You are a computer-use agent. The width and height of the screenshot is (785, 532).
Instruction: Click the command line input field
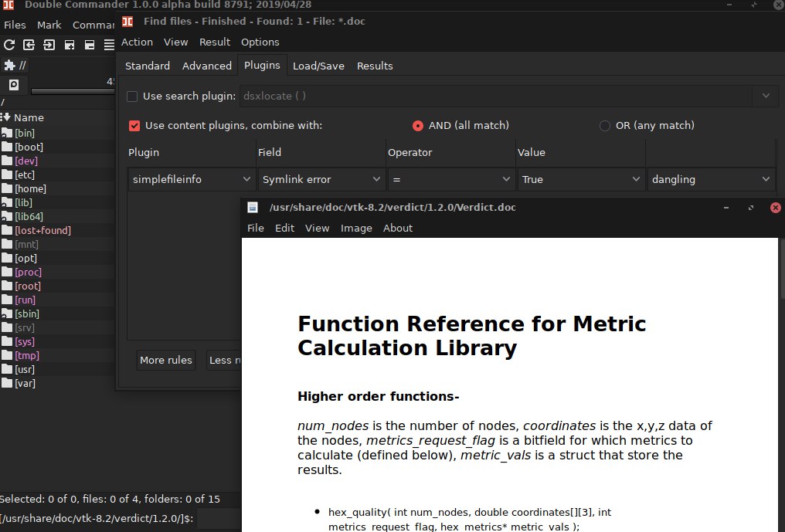click(x=219, y=518)
